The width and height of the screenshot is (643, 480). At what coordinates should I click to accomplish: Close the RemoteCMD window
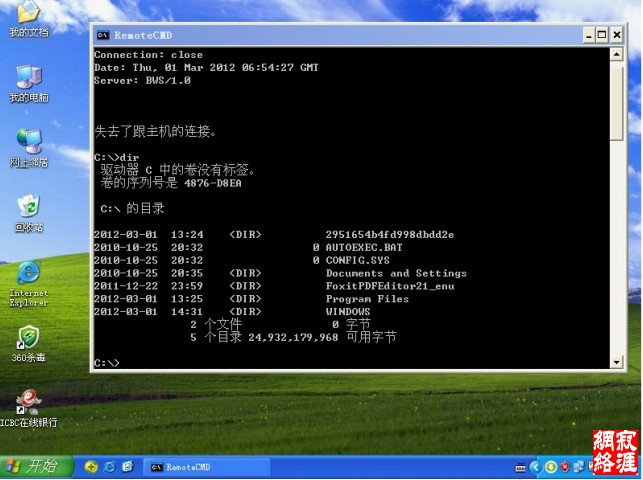pos(616,35)
